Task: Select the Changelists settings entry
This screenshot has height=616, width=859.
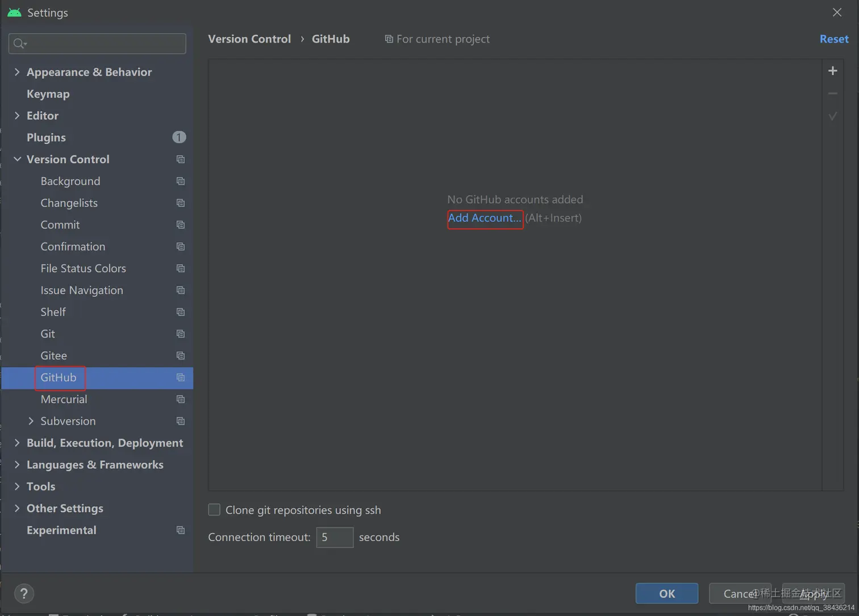Action: click(69, 203)
